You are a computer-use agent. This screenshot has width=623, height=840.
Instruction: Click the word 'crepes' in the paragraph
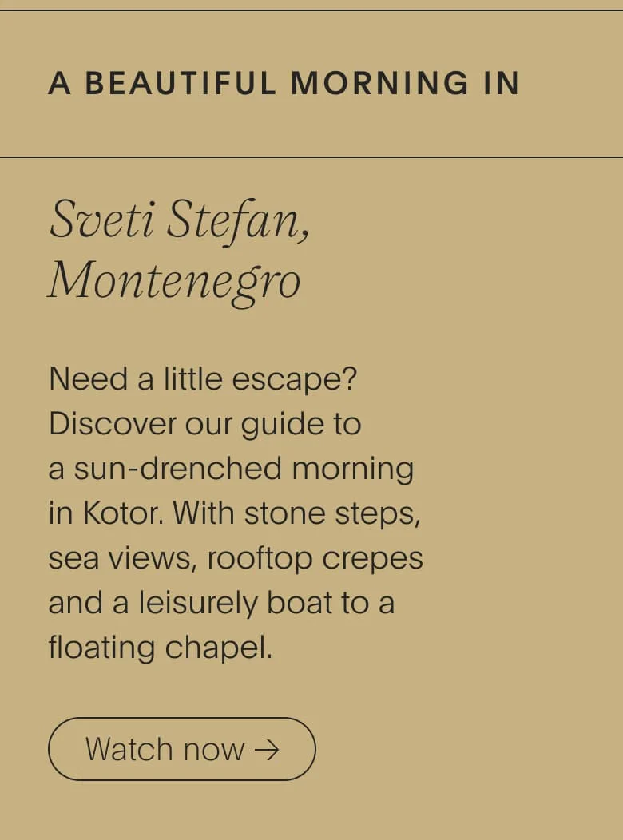tap(372, 559)
